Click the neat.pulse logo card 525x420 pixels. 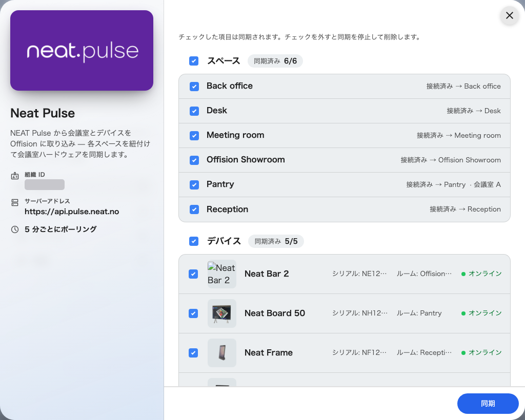tap(82, 51)
